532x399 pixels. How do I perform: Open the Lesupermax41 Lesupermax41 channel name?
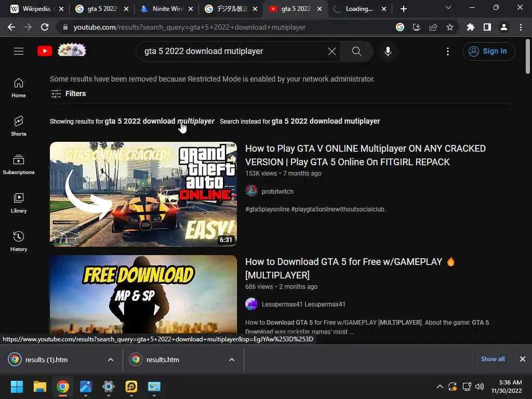[x=303, y=304]
